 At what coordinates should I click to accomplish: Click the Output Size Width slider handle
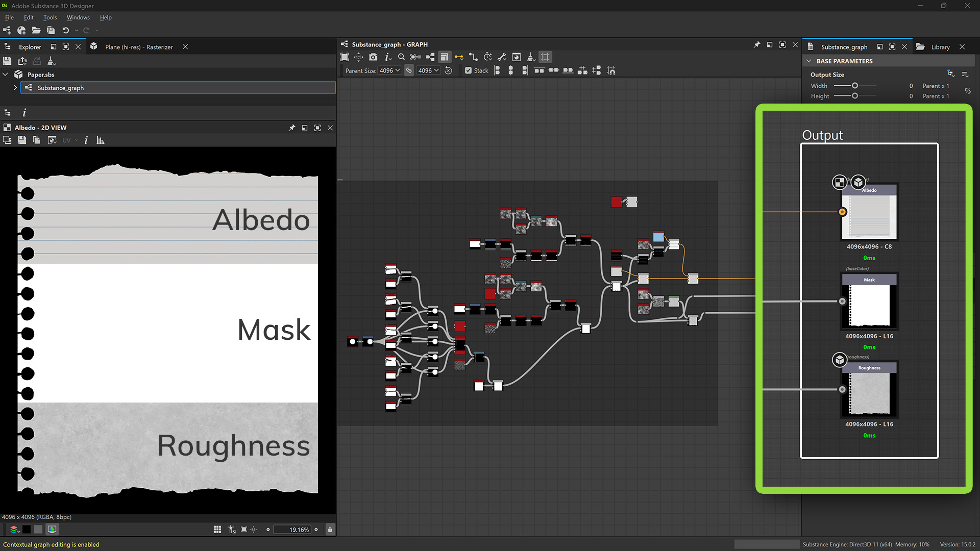pyautogui.click(x=855, y=86)
